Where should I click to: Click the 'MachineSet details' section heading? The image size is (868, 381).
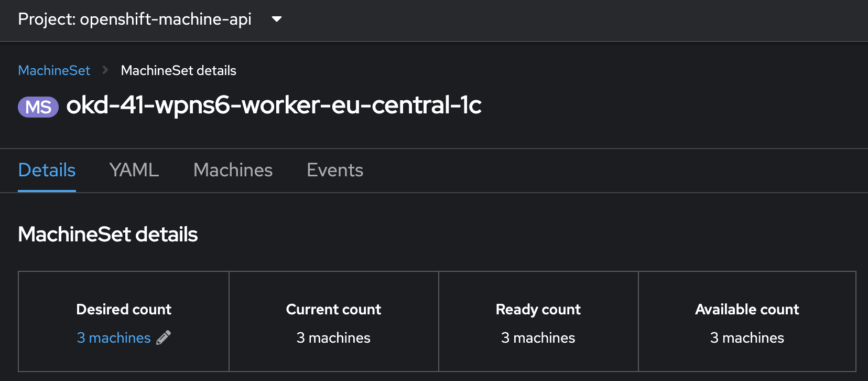coord(108,234)
